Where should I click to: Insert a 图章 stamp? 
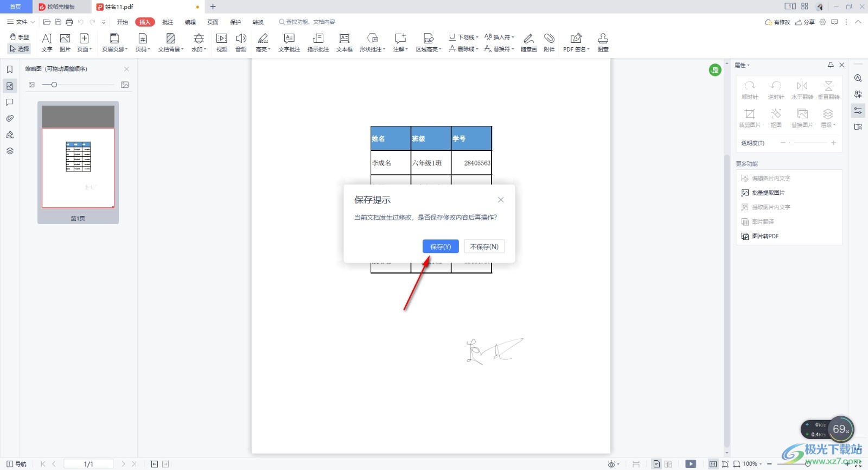tap(603, 42)
